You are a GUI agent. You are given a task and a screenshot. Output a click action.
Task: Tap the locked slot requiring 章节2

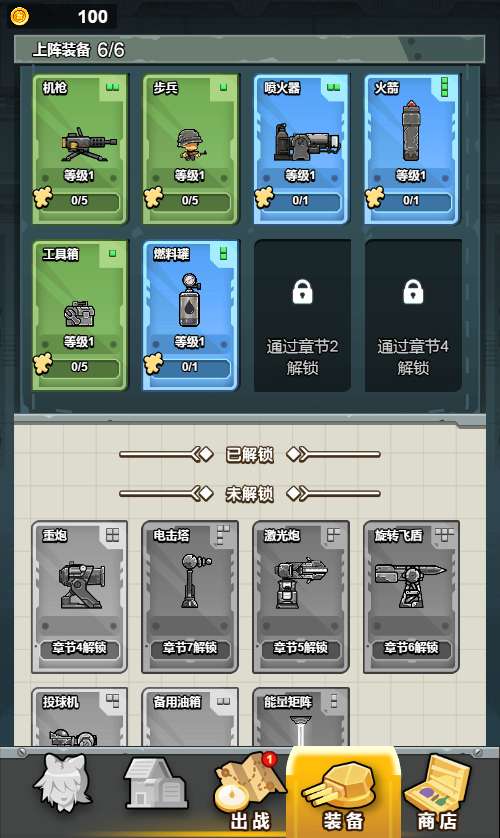click(302, 315)
